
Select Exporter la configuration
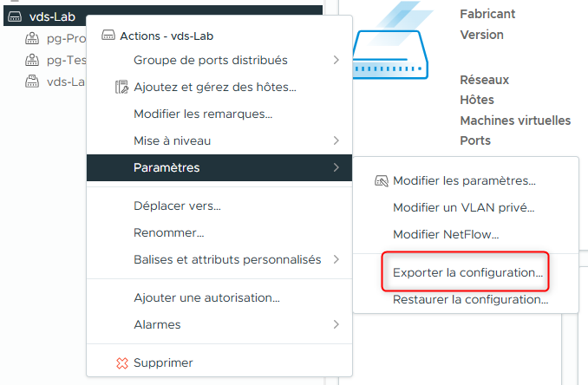(468, 272)
